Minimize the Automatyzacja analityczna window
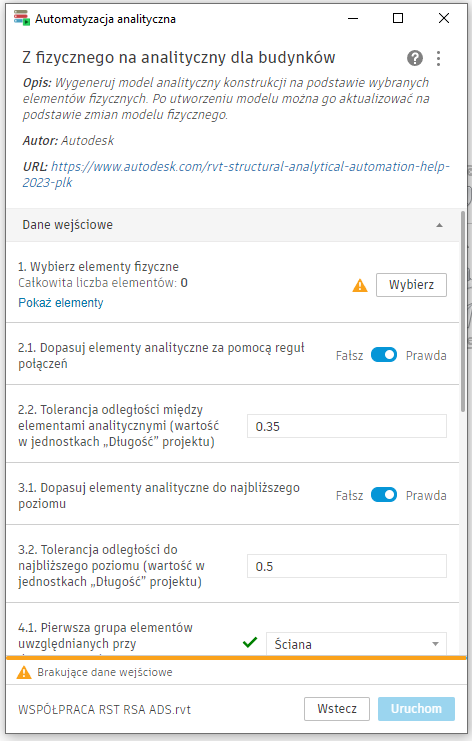472x741 pixels. click(x=352, y=18)
